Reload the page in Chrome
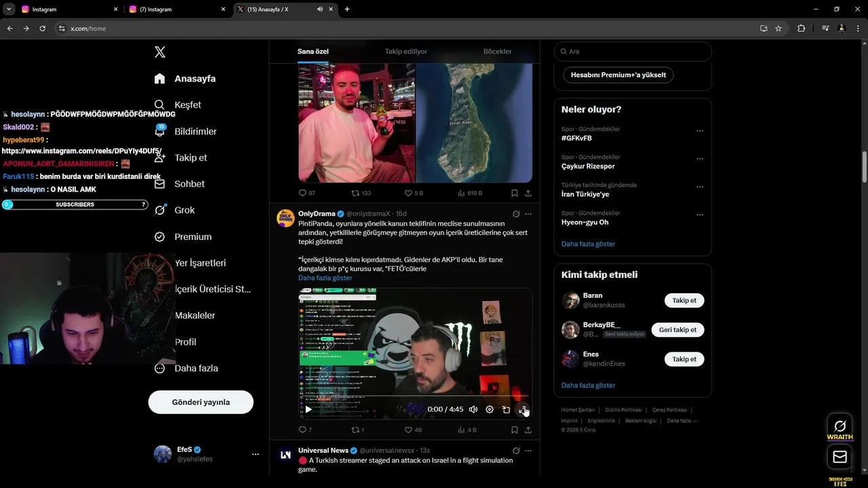This screenshot has width=868, height=488. 42,28
